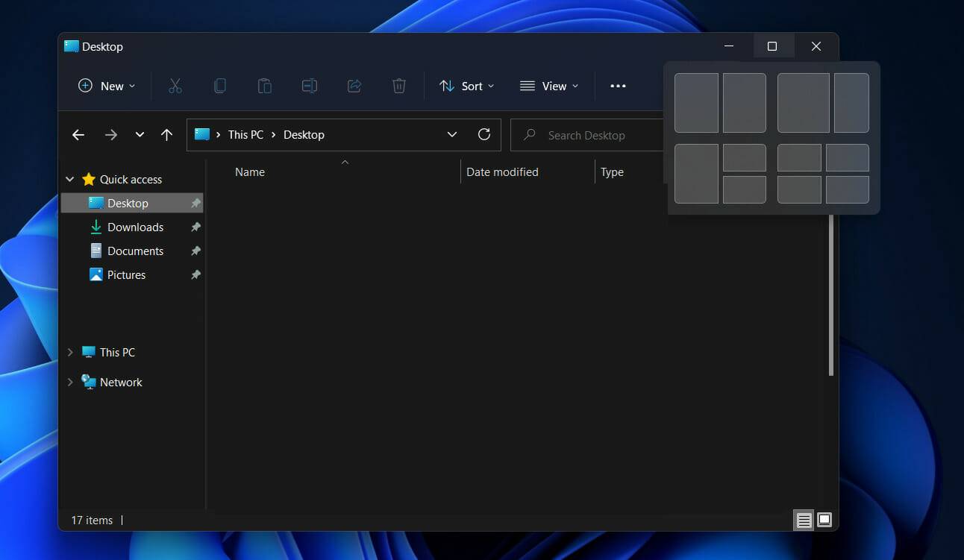
Task: Go up one folder level
Action: 166,135
